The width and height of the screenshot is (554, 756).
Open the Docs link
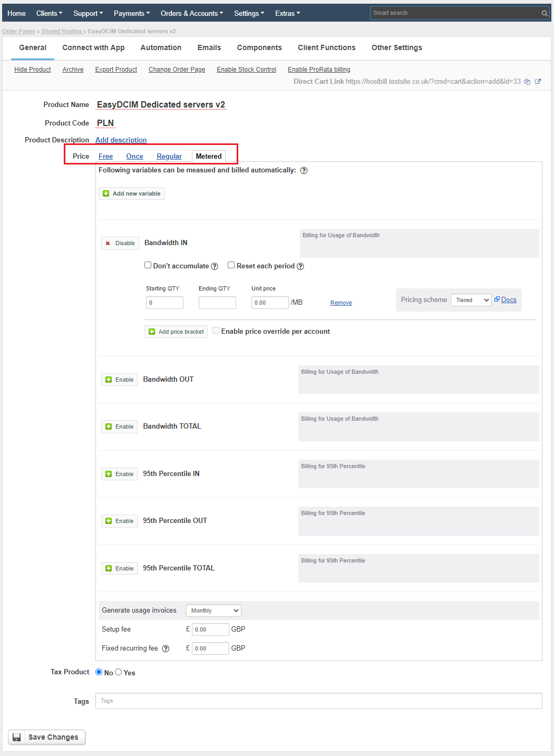tap(509, 299)
